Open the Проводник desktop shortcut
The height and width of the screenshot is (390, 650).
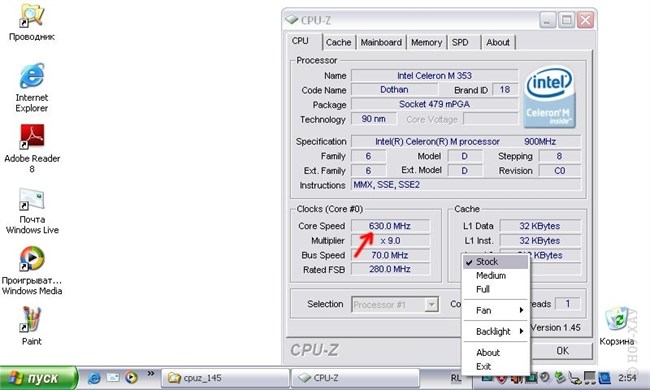tap(32, 22)
